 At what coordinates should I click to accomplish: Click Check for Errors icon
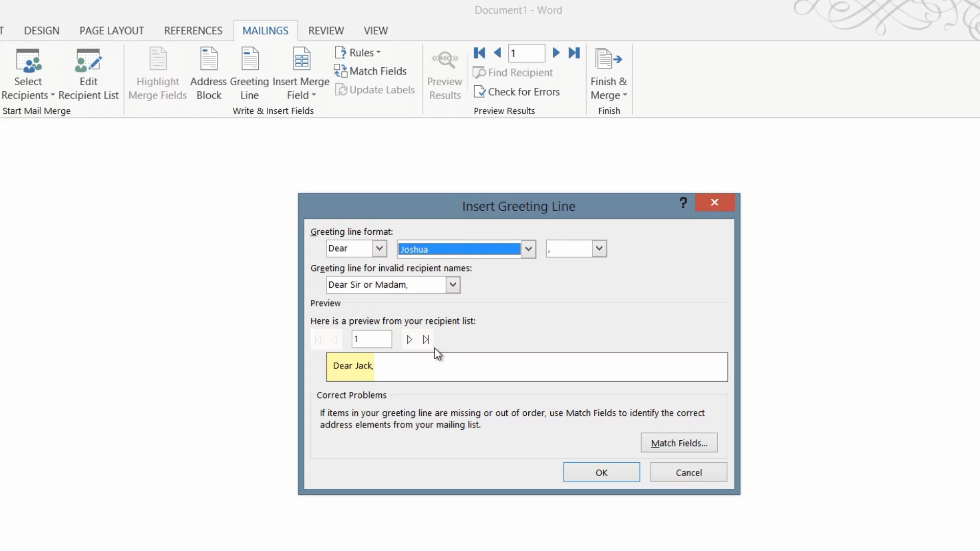[479, 92]
